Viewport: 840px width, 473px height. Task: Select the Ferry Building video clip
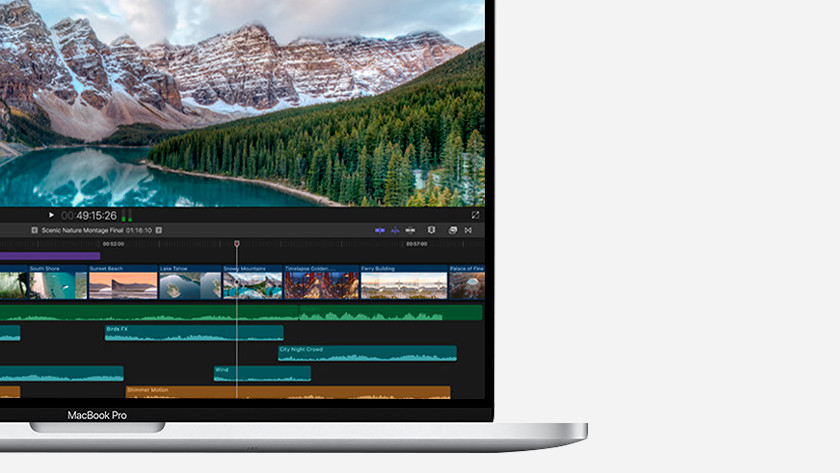(404, 282)
